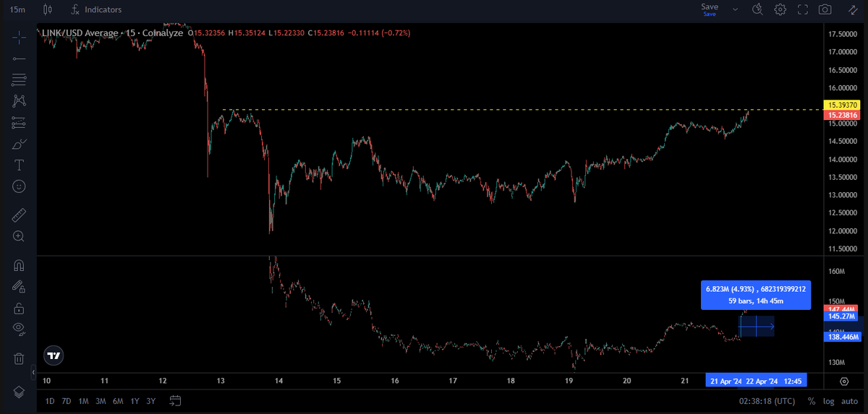Click the day 13 time axis label
This screenshot has width=868, height=414.
221,381
